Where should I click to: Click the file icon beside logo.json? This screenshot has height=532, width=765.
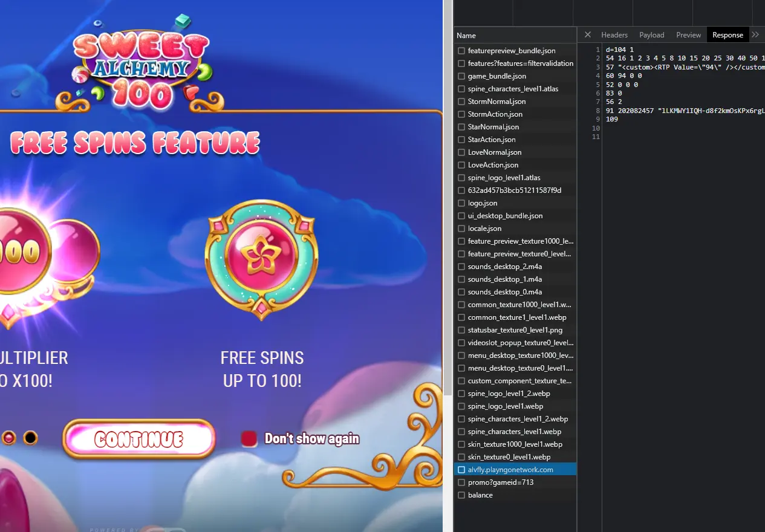(x=461, y=203)
